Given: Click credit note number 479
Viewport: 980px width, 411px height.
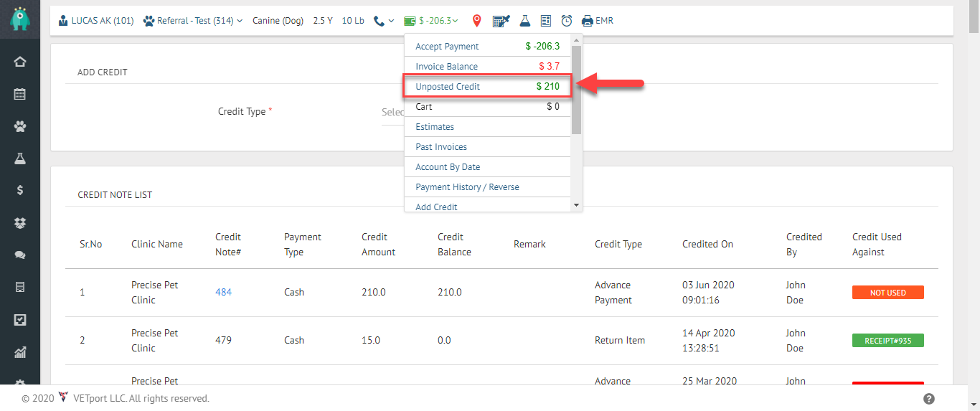Looking at the screenshot, I should click(223, 340).
